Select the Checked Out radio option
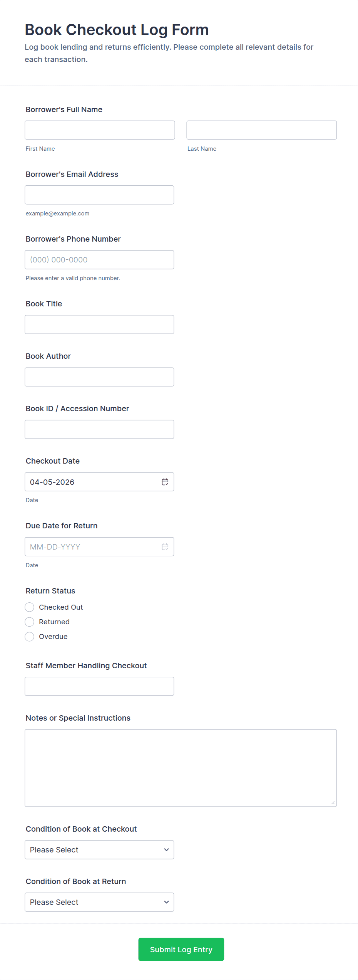The height and width of the screenshot is (980, 358). pos(30,607)
